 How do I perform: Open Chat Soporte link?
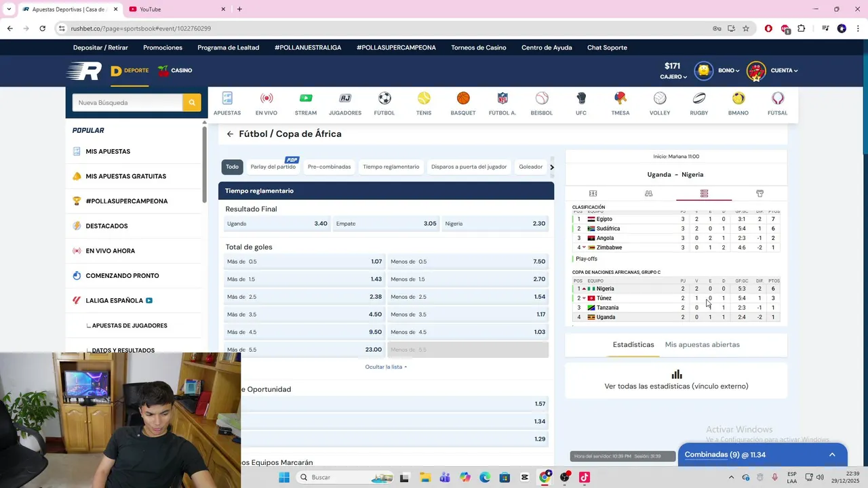pos(607,48)
